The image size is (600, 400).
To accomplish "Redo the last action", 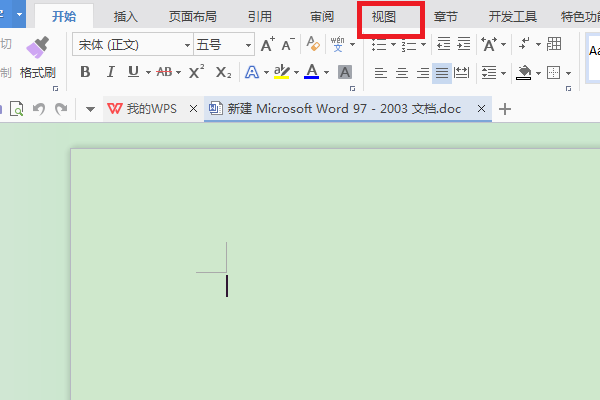I will coord(61,109).
